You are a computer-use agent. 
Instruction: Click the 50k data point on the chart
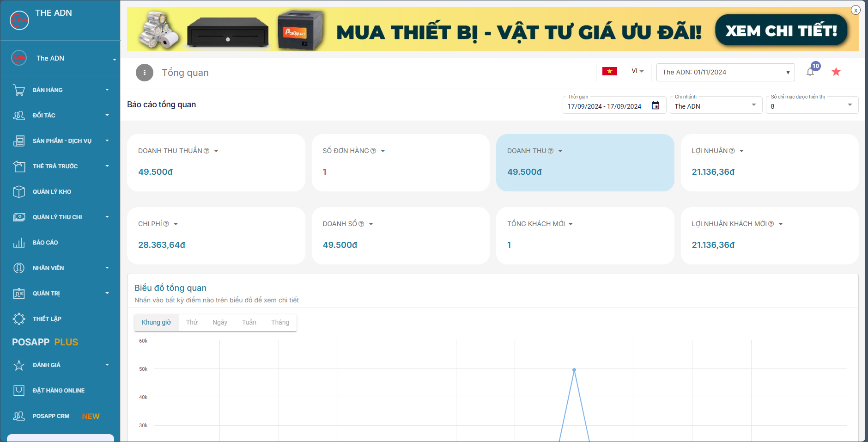pos(574,370)
